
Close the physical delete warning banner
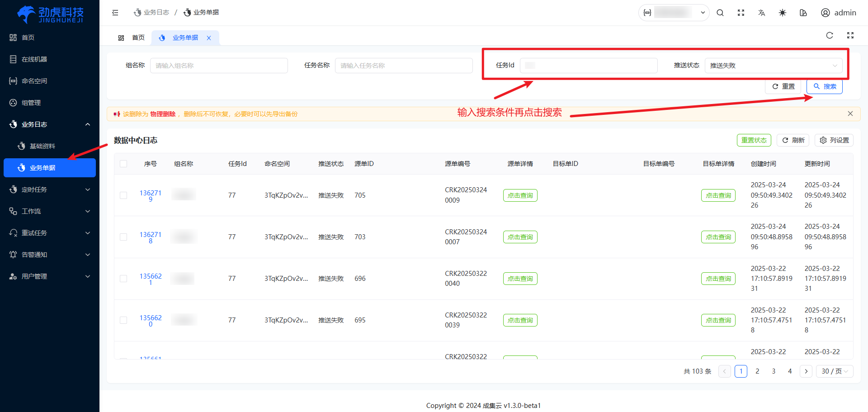[x=850, y=114]
